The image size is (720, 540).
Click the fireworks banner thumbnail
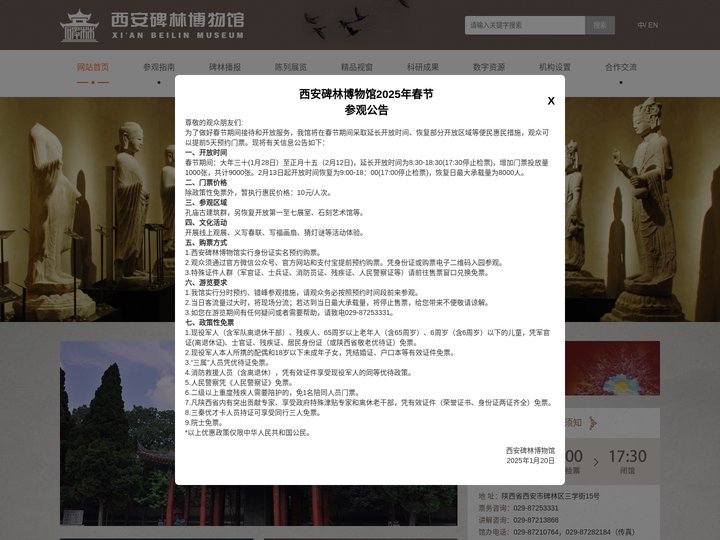(613, 368)
